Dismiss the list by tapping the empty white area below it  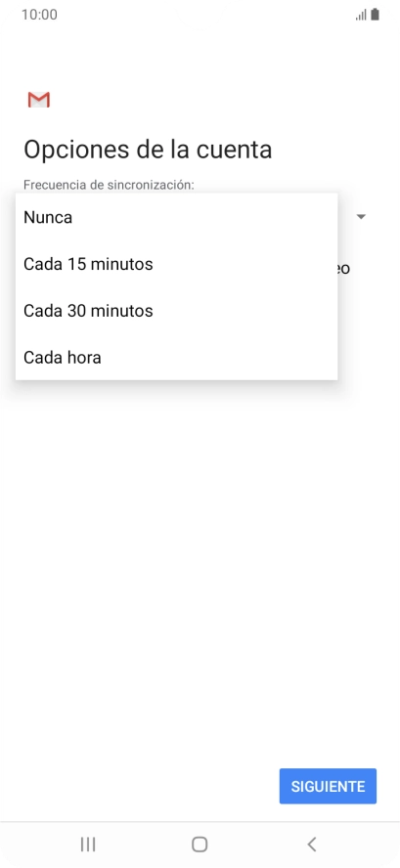(200, 553)
